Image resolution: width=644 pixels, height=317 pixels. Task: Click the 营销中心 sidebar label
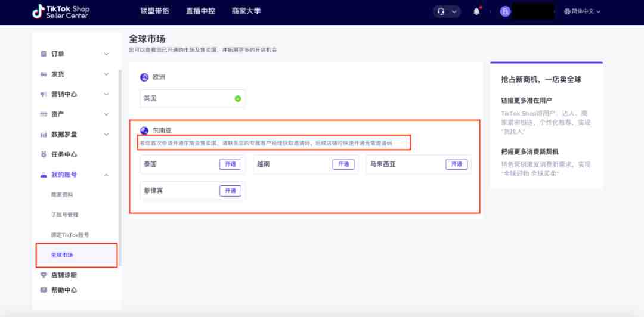pyautogui.click(x=64, y=94)
